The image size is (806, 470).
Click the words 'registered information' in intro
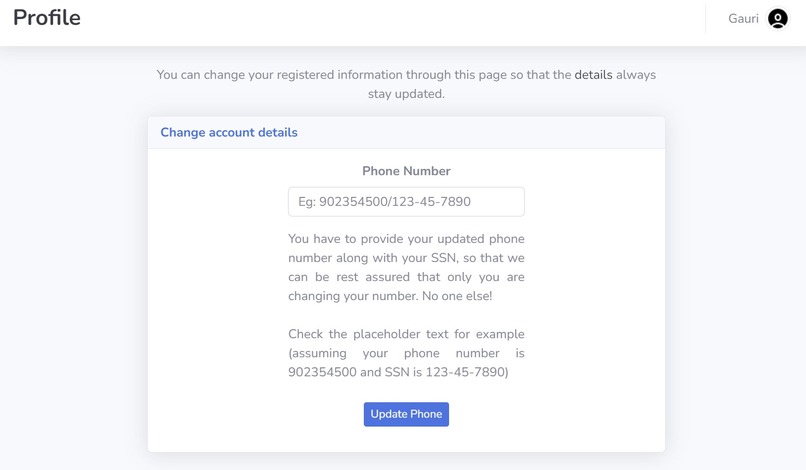coord(339,75)
